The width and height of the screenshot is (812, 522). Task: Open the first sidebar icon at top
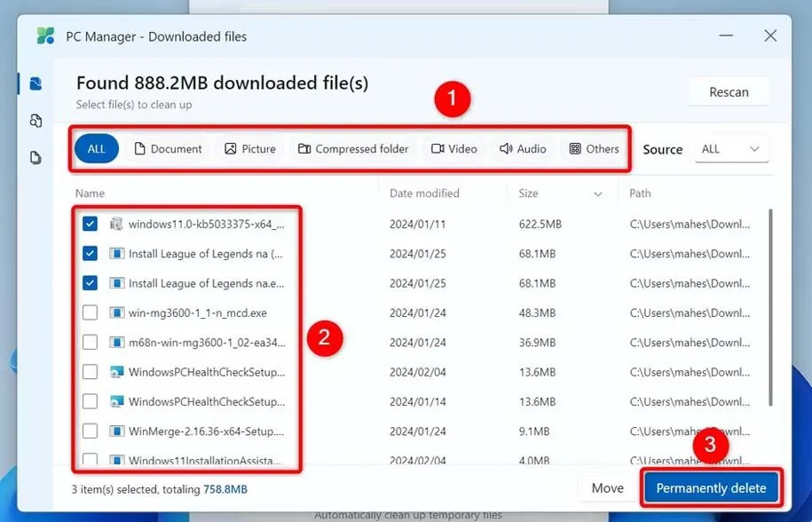[35, 83]
